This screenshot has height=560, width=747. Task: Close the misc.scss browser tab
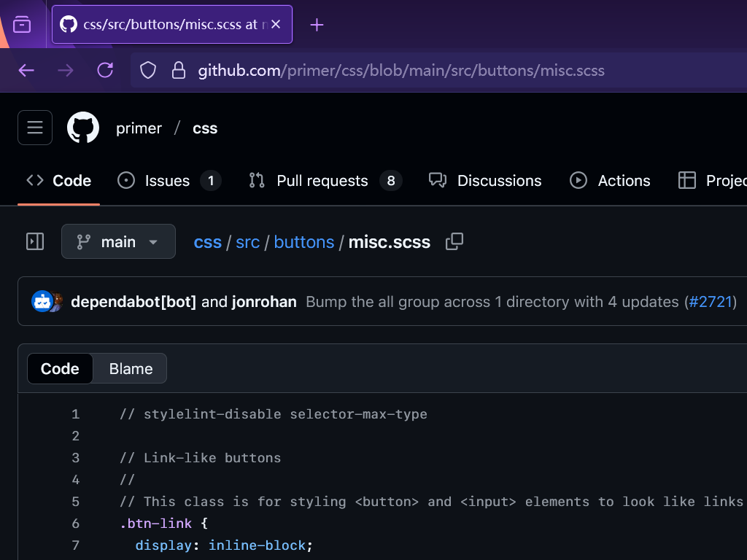point(276,25)
